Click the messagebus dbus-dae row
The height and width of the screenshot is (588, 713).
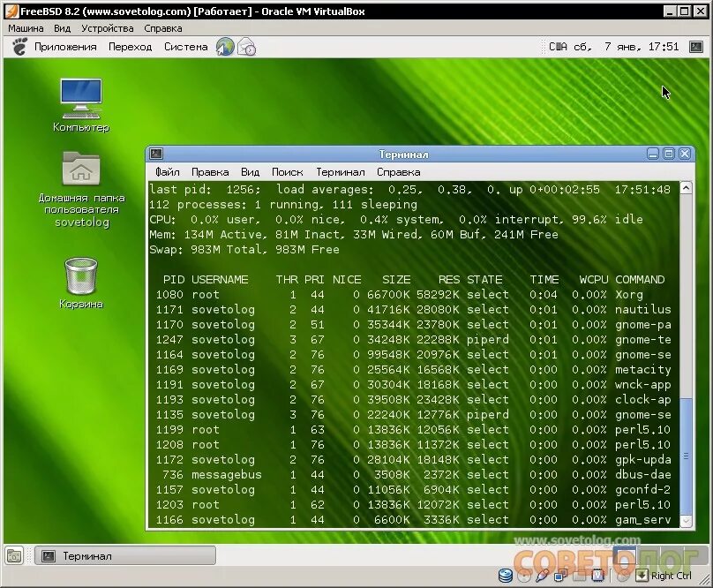click(x=413, y=475)
